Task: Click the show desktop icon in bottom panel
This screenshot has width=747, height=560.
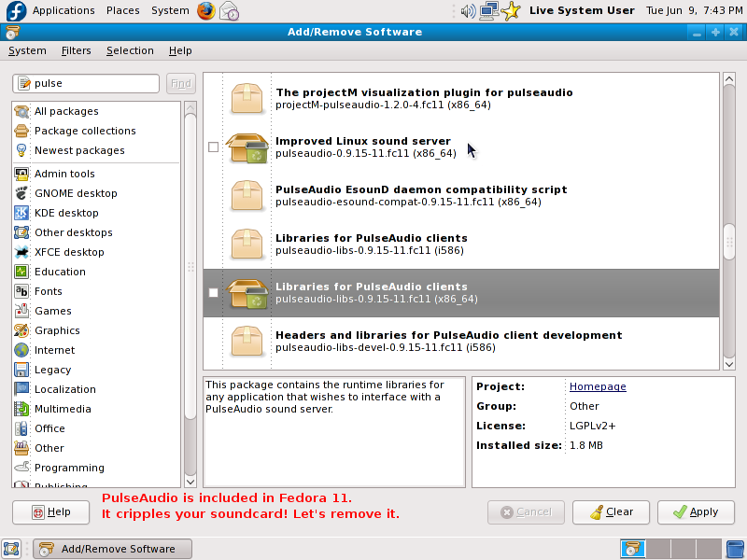Action: 11,549
